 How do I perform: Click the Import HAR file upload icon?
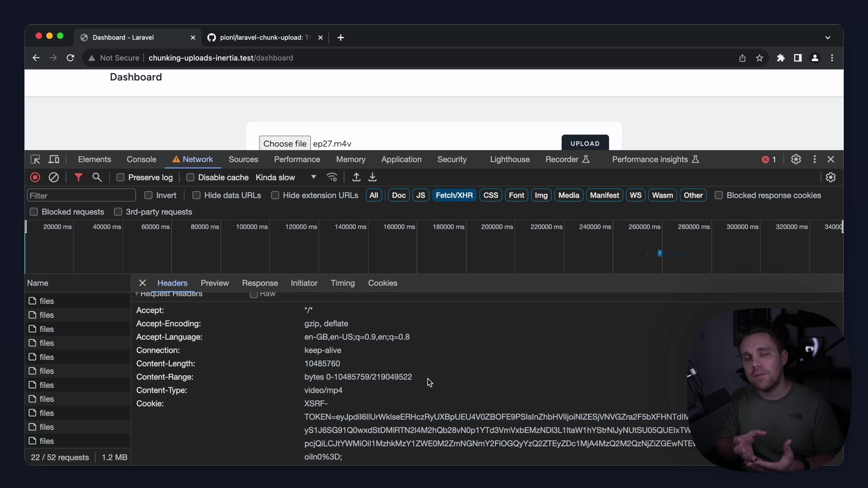356,178
